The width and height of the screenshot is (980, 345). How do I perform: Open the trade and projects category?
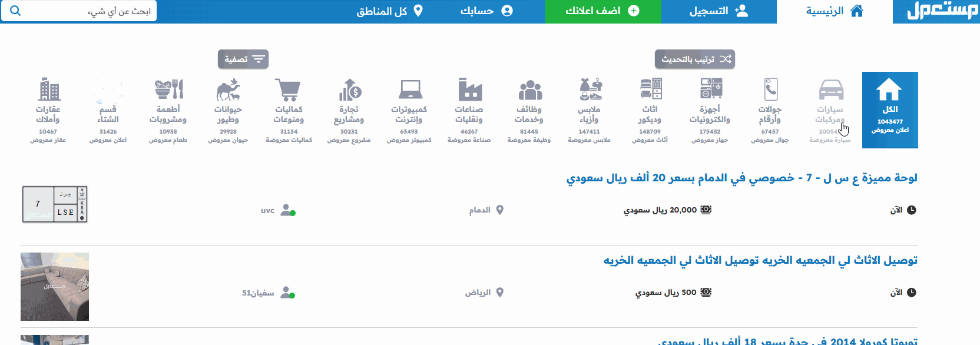tap(349, 90)
